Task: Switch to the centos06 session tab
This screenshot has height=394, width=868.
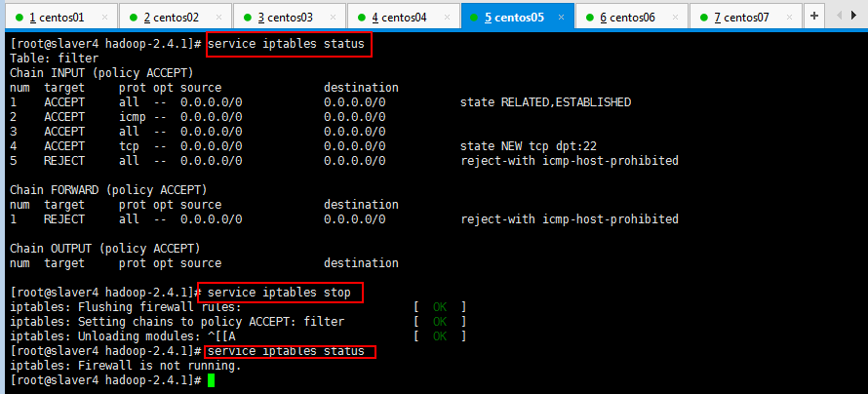Action: coord(631,17)
